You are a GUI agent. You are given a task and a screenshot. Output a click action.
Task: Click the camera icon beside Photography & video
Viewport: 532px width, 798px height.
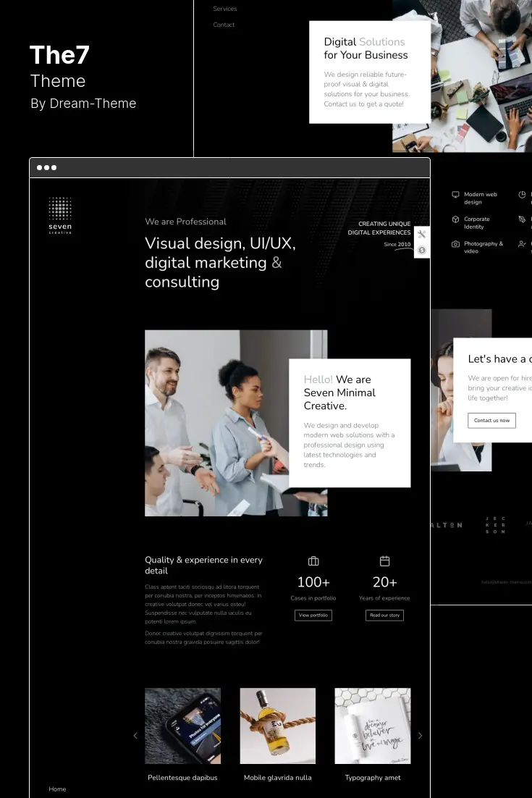point(455,244)
